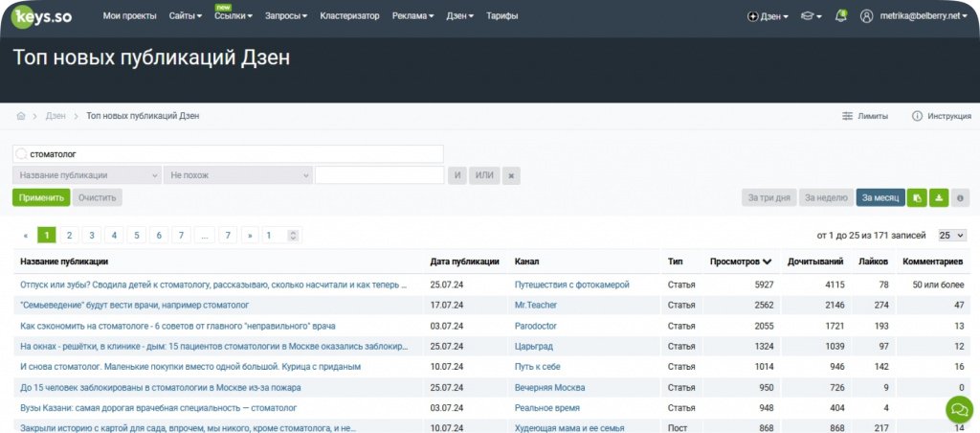Click the green Применить button
Image resolution: width=980 pixels, height=433 pixels.
point(40,197)
